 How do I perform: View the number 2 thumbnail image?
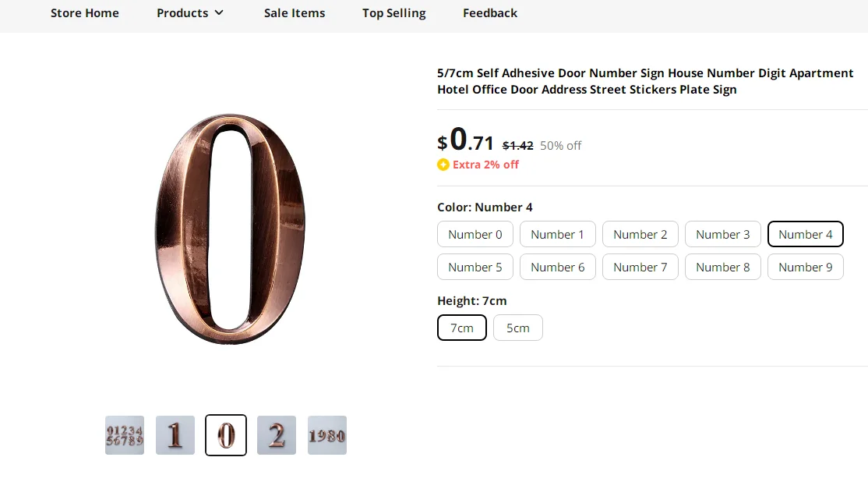pyautogui.click(x=277, y=435)
